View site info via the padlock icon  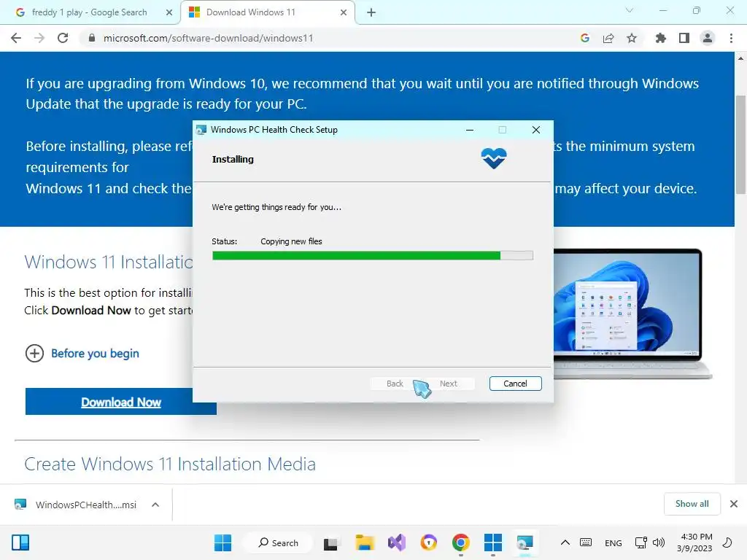[x=92, y=38]
